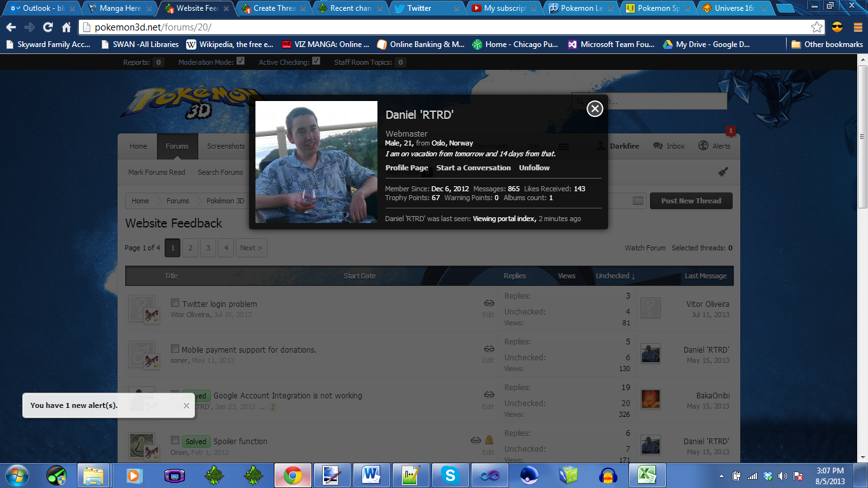
Task: Click the Visual Studio infinity taskbar icon
Action: coord(490,475)
